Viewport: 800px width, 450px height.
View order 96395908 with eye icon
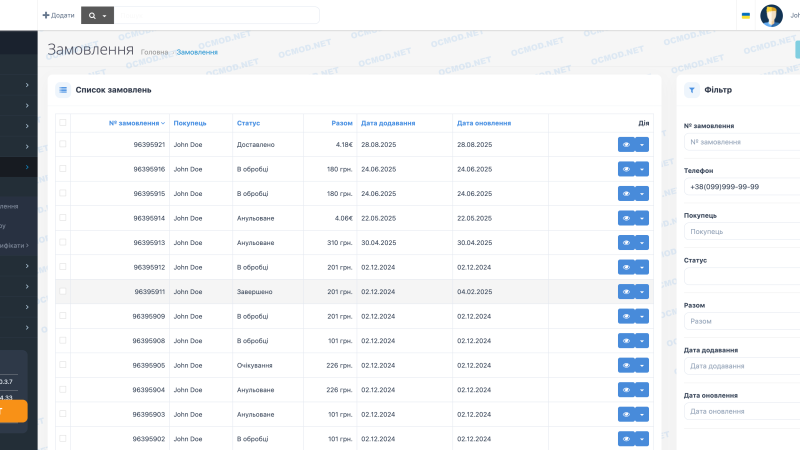tap(626, 341)
